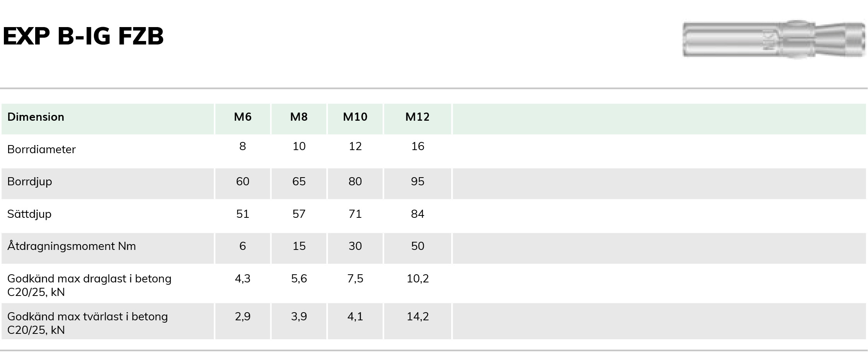This screenshot has width=868, height=359.
Task: Select Åtdragningsmoment value 50 for M12
Action: pyautogui.click(x=418, y=246)
